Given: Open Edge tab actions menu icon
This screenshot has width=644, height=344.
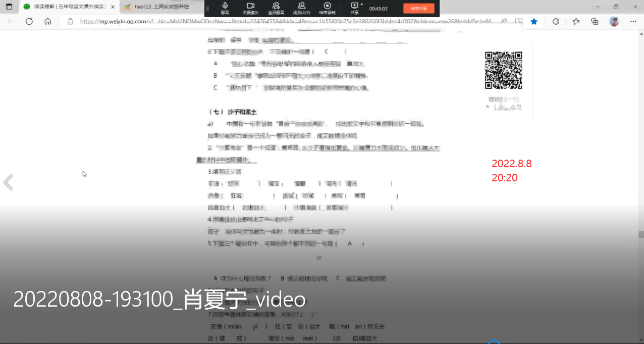Looking at the screenshot, I should 9,7.
